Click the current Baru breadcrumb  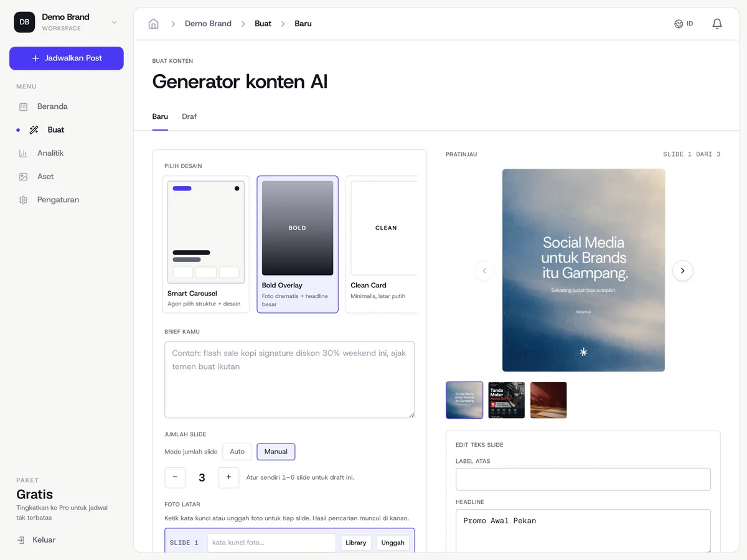point(303,24)
